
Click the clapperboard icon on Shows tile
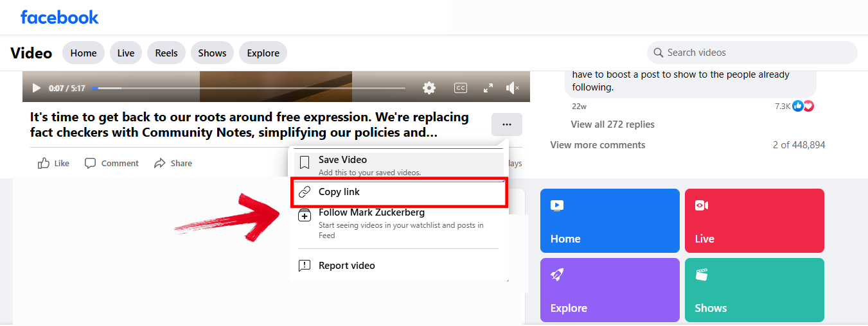[702, 275]
